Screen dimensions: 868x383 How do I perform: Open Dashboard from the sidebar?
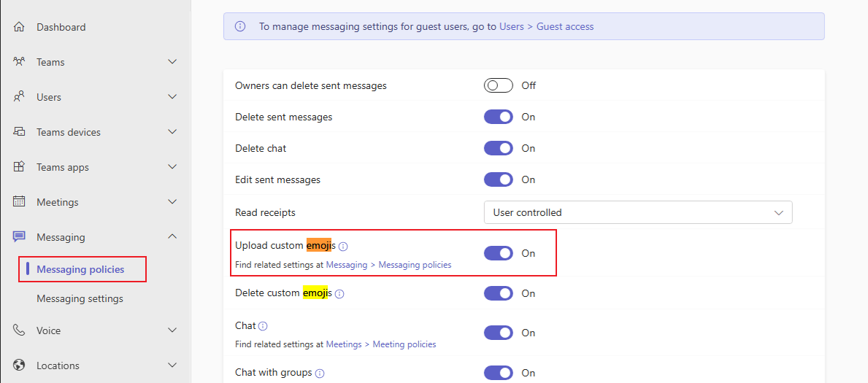[61, 27]
